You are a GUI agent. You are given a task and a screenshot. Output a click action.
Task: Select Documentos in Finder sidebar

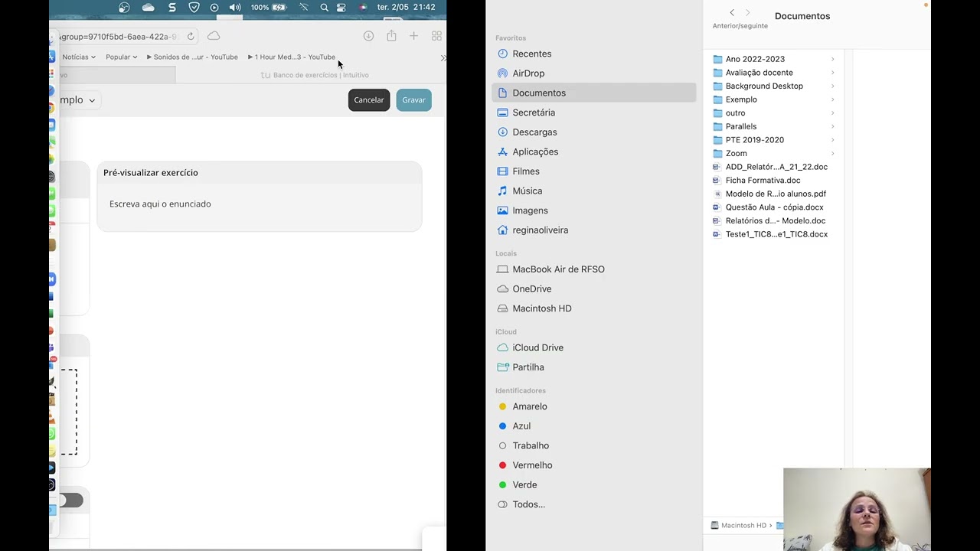click(x=593, y=93)
